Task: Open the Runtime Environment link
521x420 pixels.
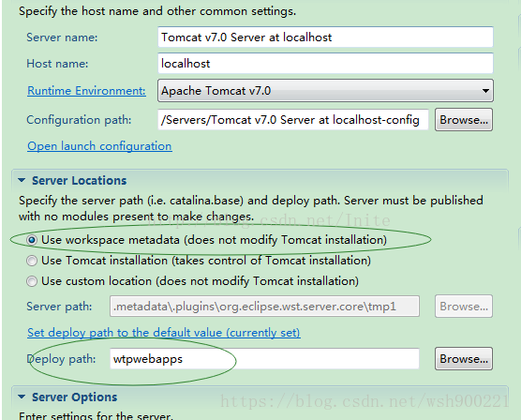Action: click(86, 91)
